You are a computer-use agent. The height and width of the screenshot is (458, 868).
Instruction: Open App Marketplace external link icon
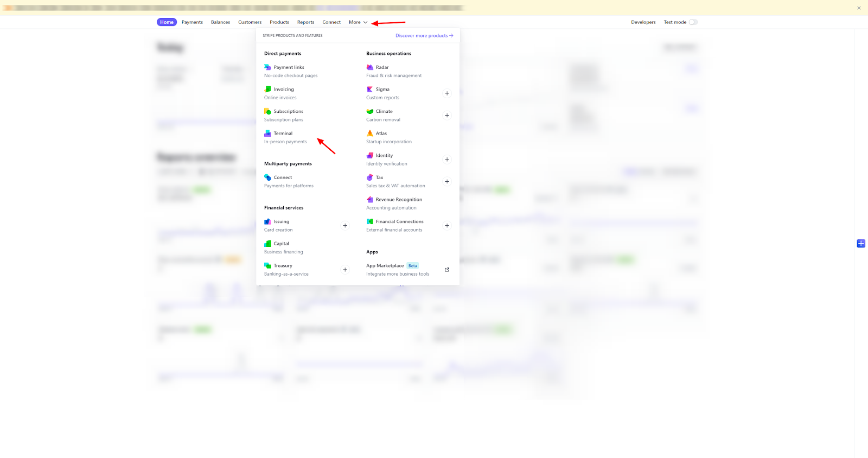pyautogui.click(x=447, y=270)
